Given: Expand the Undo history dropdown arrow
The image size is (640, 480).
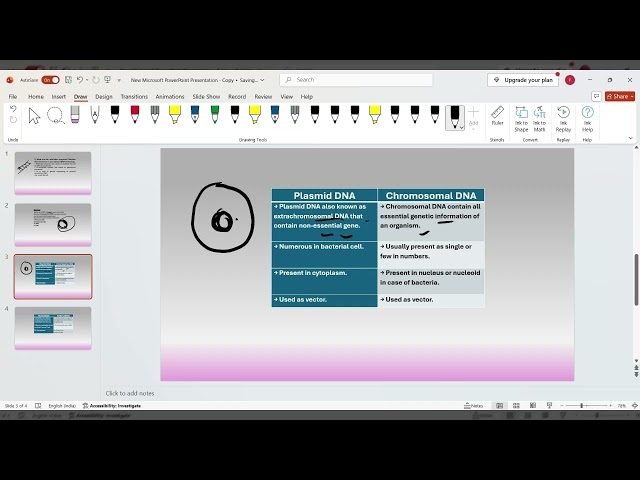Looking at the screenshot, I should coord(87,80).
